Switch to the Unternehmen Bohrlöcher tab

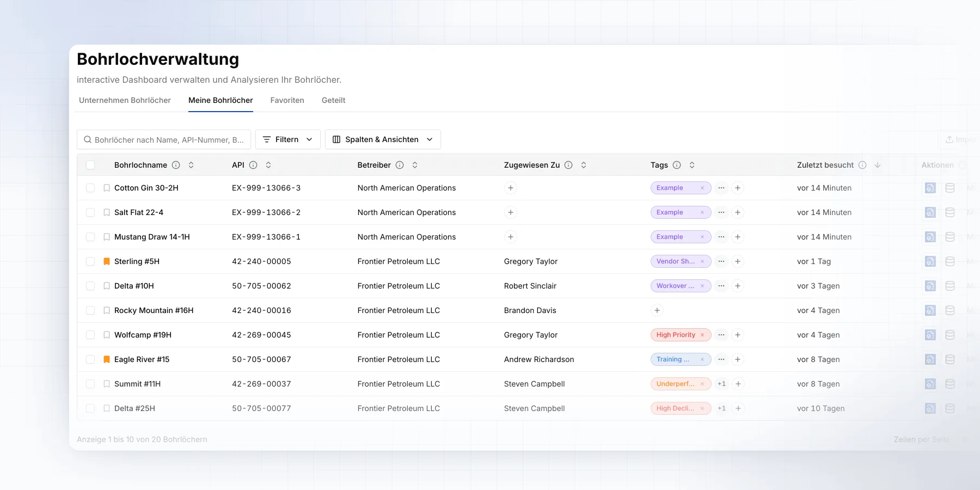tap(125, 100)
